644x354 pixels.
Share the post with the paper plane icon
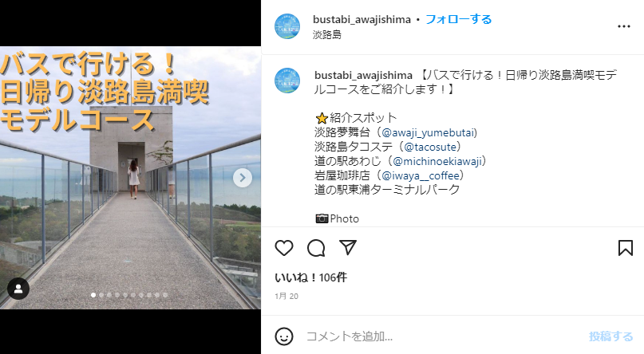(348, 248)
